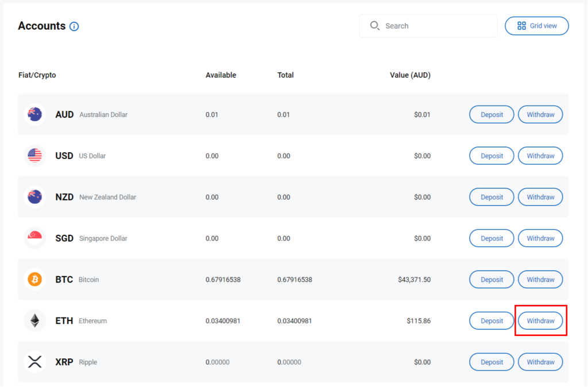This screenshot has height=387, width=588.
Task: Click the info icon beside Accounts heading
Action: click(74, 26)
